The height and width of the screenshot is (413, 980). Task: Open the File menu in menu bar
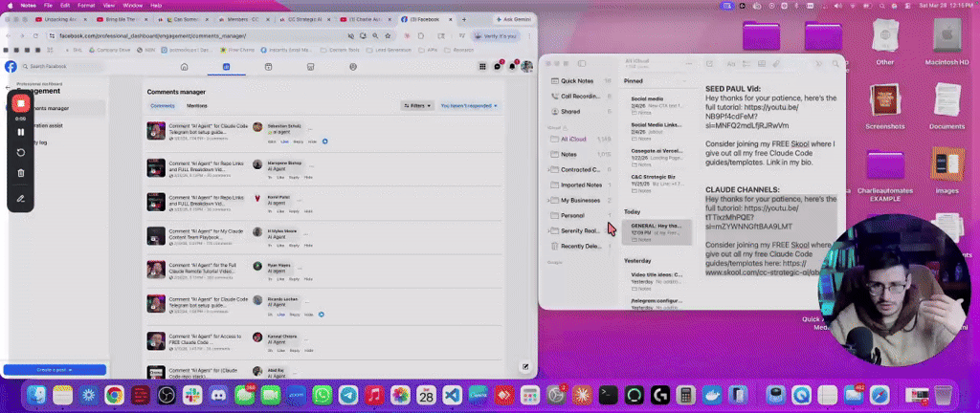click(x=48, y=5)
